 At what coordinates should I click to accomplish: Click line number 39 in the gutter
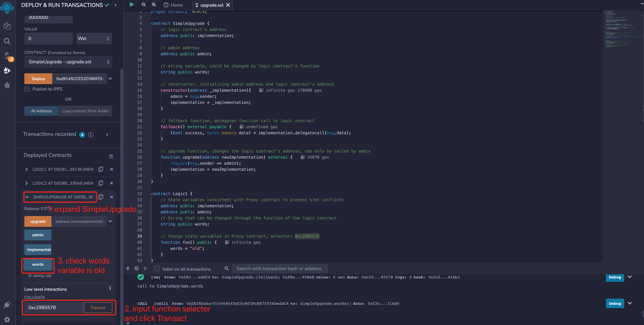point(140,236)
